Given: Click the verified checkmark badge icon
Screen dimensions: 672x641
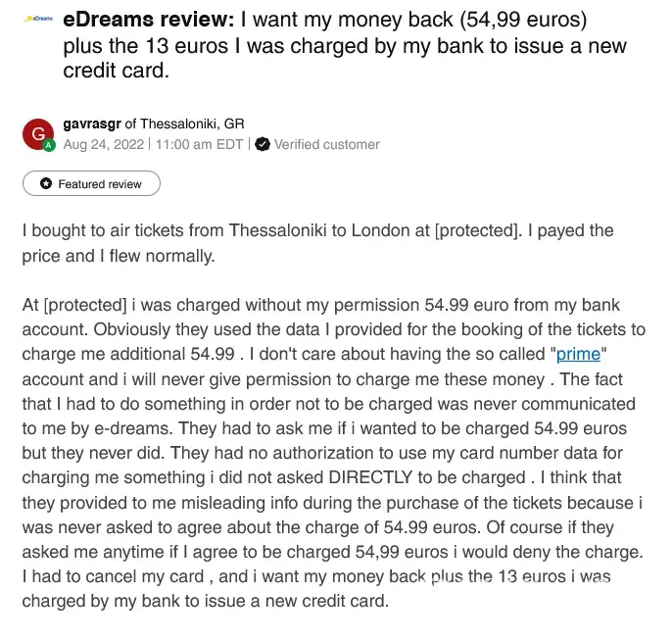Looking at the screenshot, I should coord(263,144).
